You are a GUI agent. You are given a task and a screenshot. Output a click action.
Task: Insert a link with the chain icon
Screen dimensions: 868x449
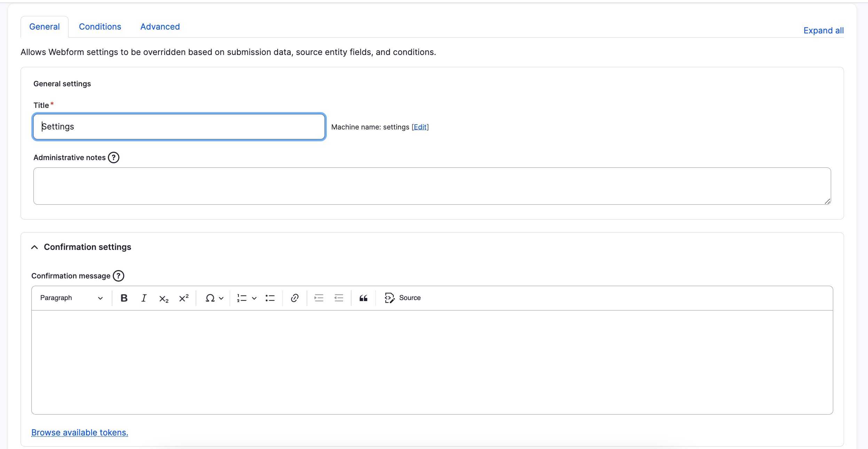295,298
